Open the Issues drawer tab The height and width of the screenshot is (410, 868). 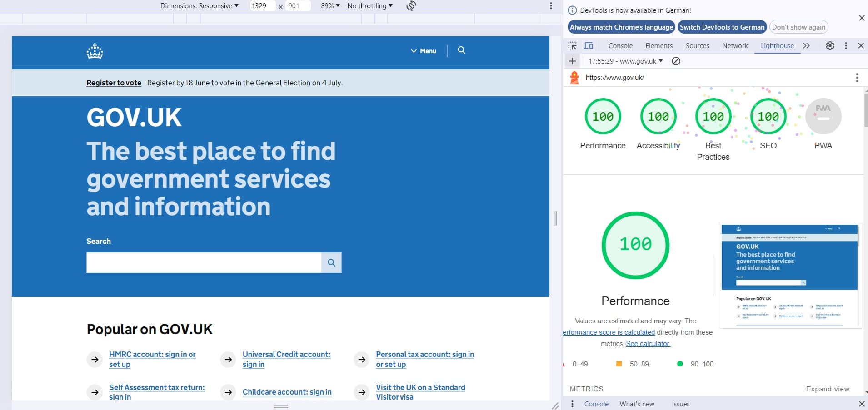point(681,404)
